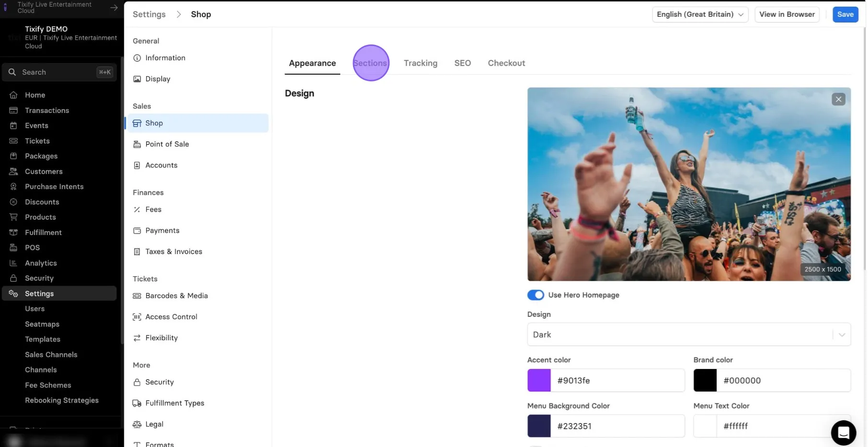Open the Events calendar icon
The height and width of the screenshot is (447, 868).
(x=13, y=125)
